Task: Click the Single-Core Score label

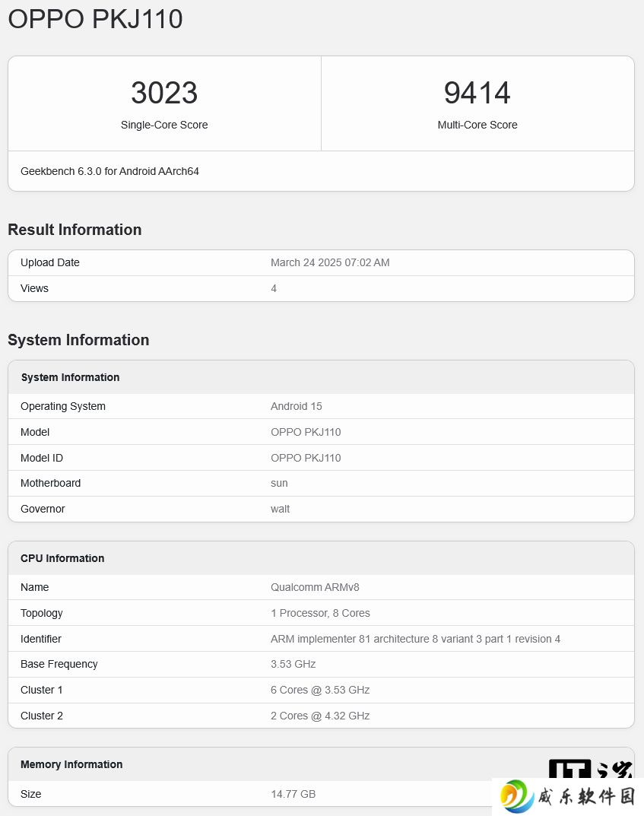Action: 164,125
